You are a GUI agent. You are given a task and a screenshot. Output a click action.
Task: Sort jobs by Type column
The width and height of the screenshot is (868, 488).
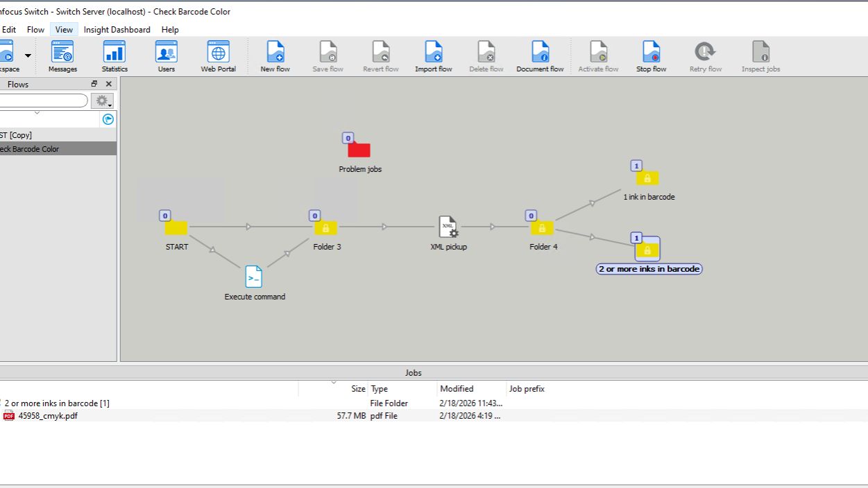coord(402,389)
